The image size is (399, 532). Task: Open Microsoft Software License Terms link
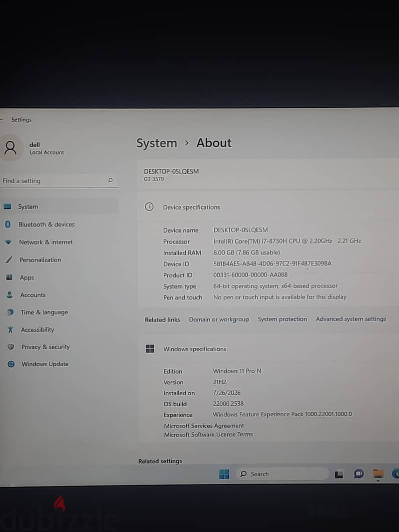(209, 434)
